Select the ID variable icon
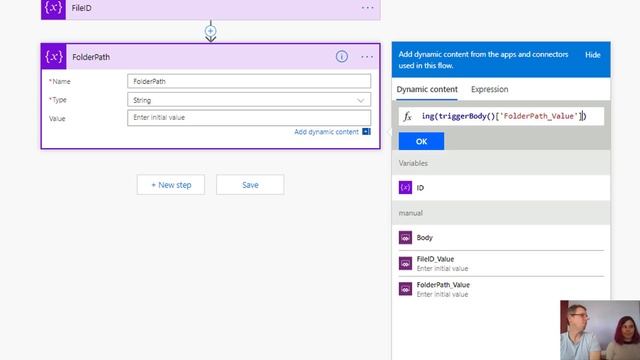Viewport: 640px width, 360px height. click(405, 188)
